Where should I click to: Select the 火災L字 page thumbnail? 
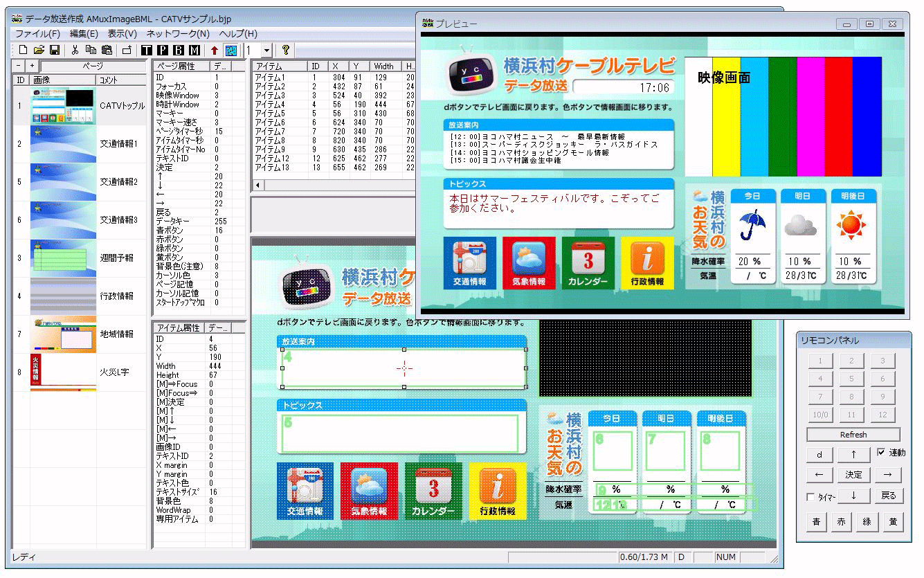point(62,372)
